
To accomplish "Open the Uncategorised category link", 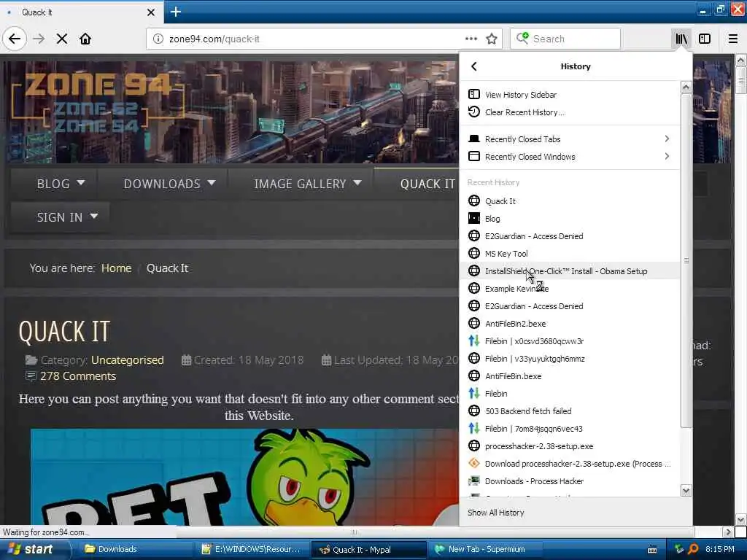I will coord(127,360).
